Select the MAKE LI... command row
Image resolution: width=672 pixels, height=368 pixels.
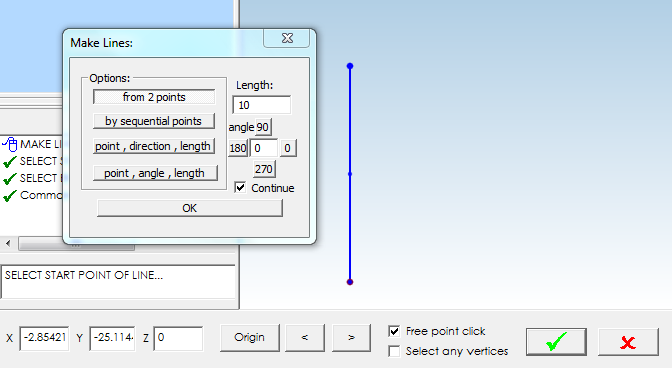point(32,144)
